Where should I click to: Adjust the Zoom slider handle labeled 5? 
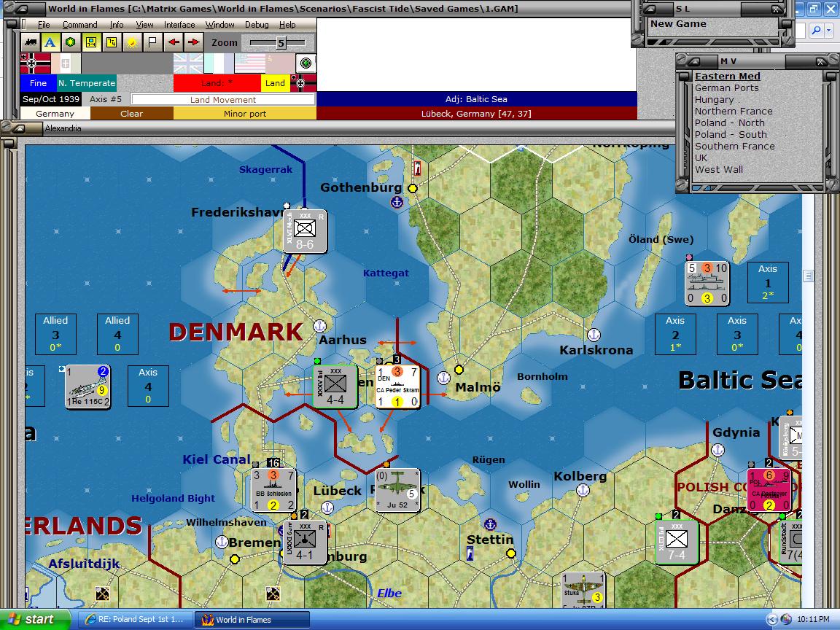281,43
